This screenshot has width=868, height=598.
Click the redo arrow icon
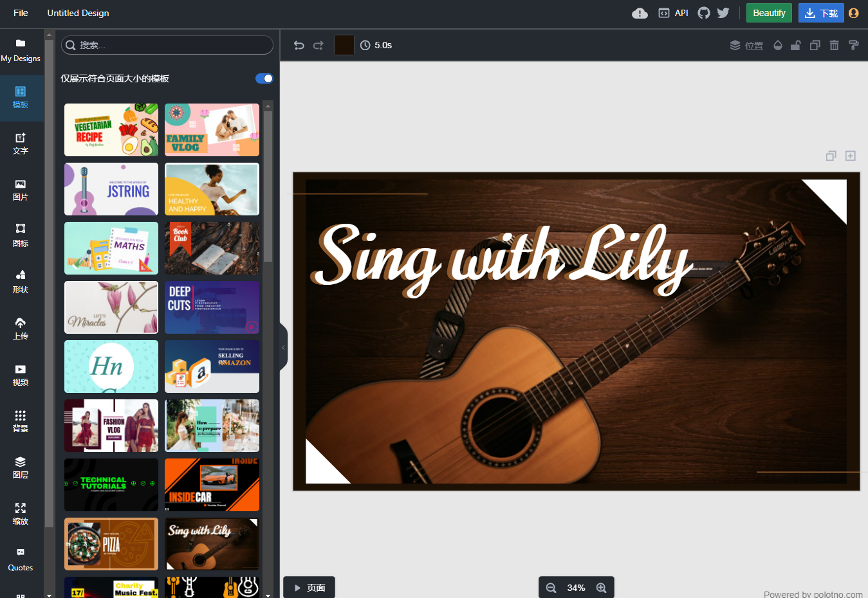pyautogui.click(x=319, y=45)
